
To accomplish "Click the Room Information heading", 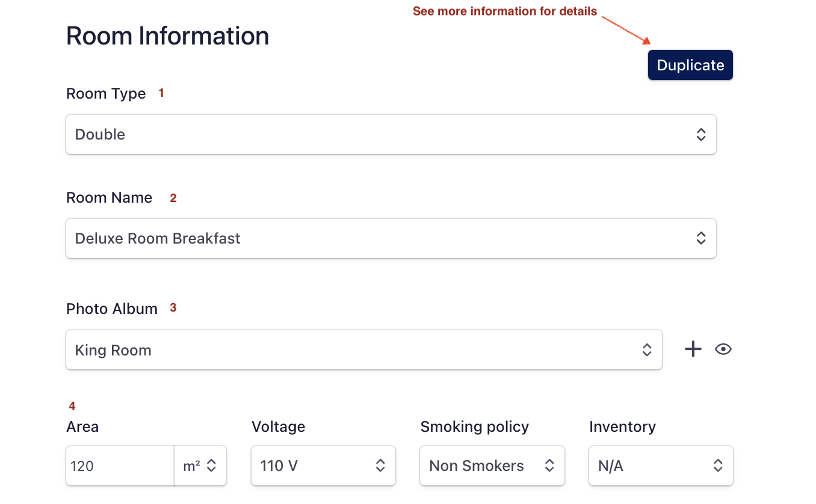I will [167, 36].
